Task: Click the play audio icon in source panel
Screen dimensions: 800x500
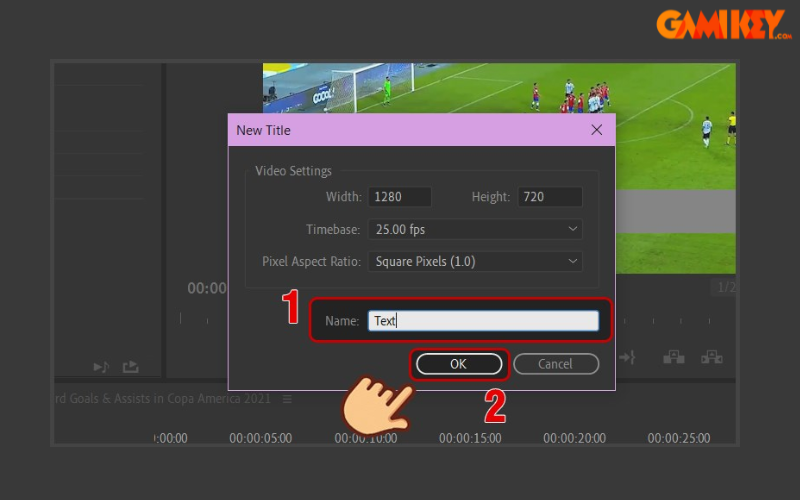Action: coord(101,367)
